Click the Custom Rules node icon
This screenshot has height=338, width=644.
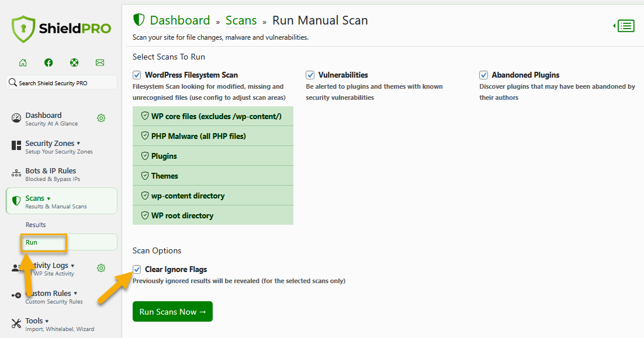[16, 295]
